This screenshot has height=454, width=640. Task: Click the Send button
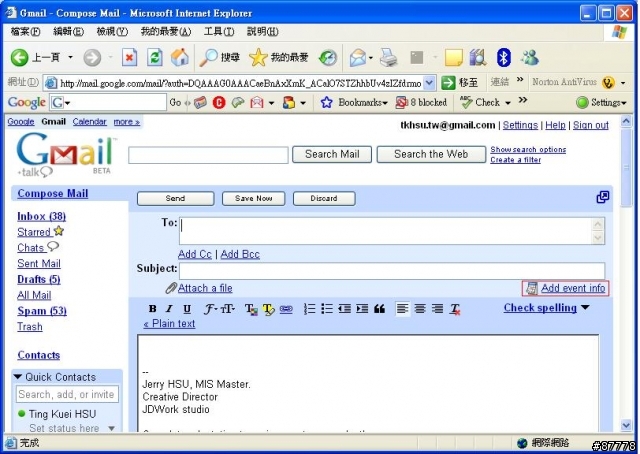[176, 198]
